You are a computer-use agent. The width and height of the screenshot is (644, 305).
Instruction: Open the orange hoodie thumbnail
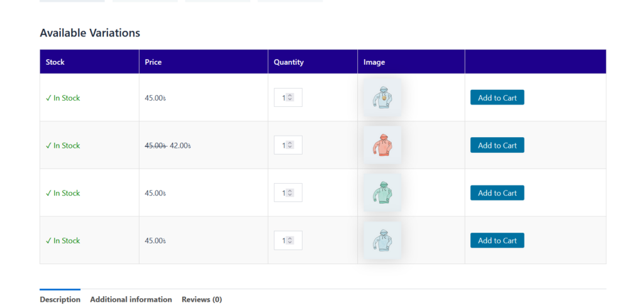[x=382, y=145]
